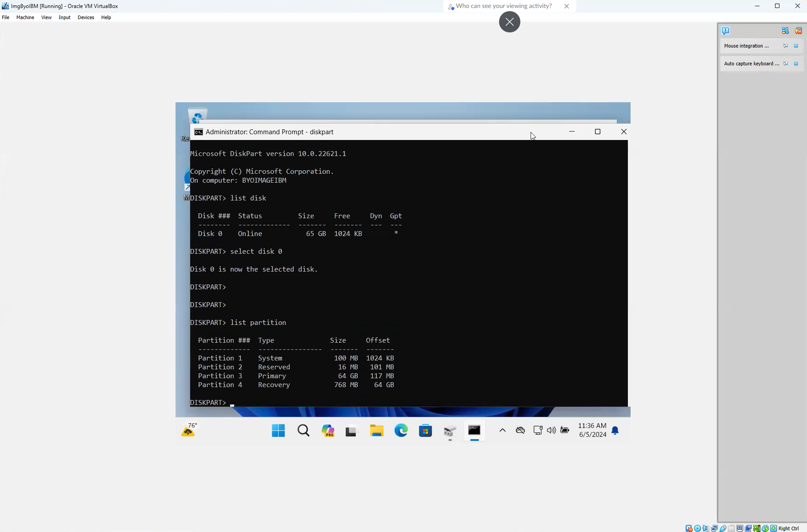
Task: Open the clock showing 11:36 AM 6/5/2024
Action: (592, 430)
